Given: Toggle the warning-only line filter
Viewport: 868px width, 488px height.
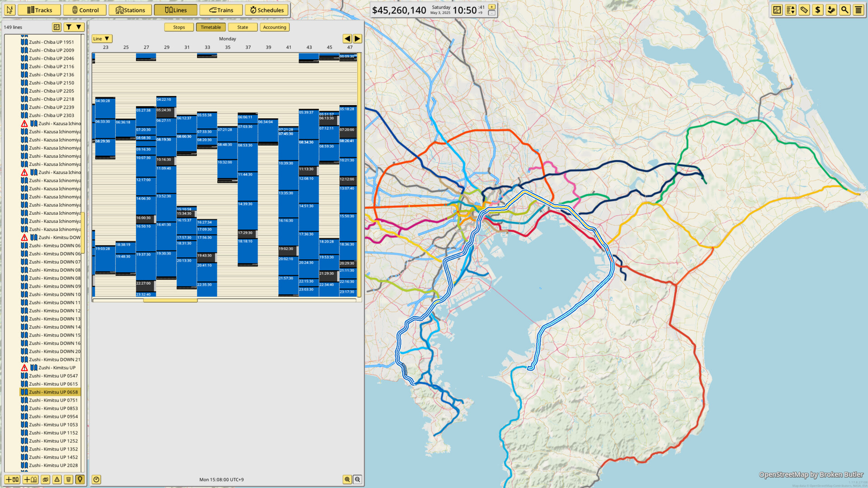Looking at the screenshot, I should pos(57,479).
